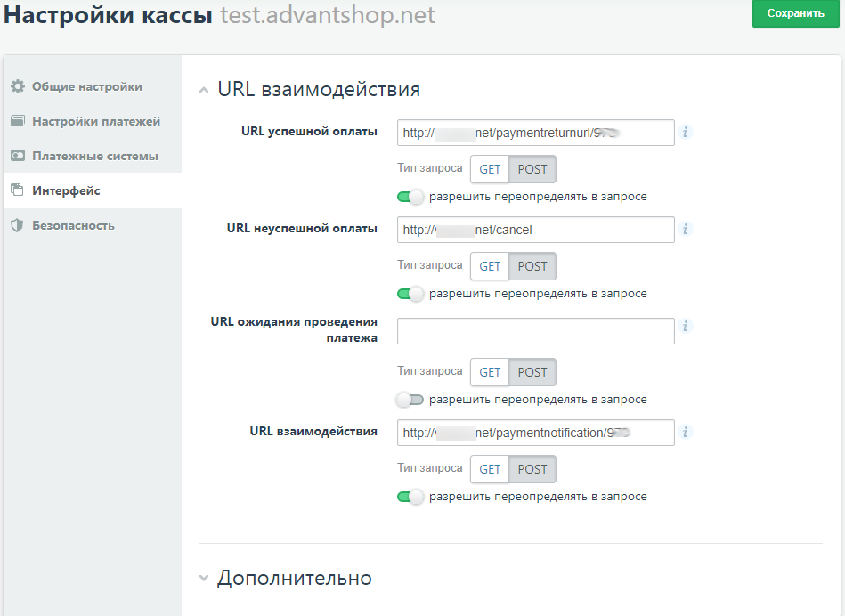The image size is (845, 616).
Task: Click the green Сохранить button
Action: pos(795,13)
